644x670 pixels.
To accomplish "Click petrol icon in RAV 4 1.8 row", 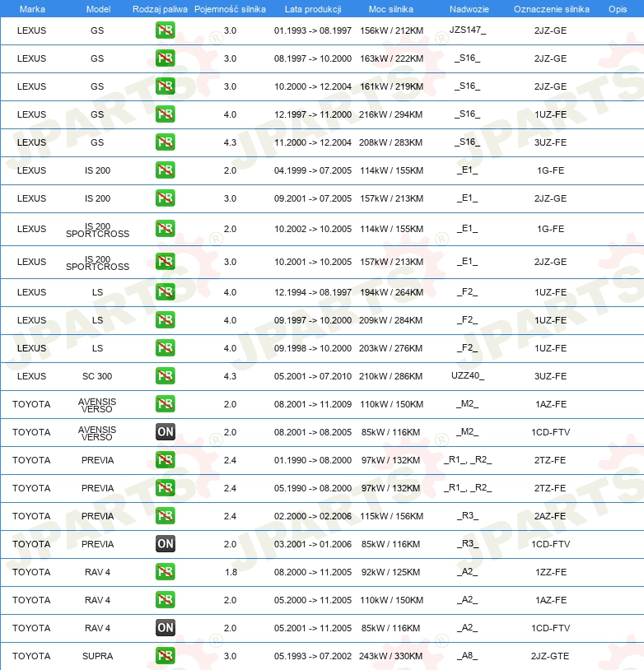I will [165, 572].
